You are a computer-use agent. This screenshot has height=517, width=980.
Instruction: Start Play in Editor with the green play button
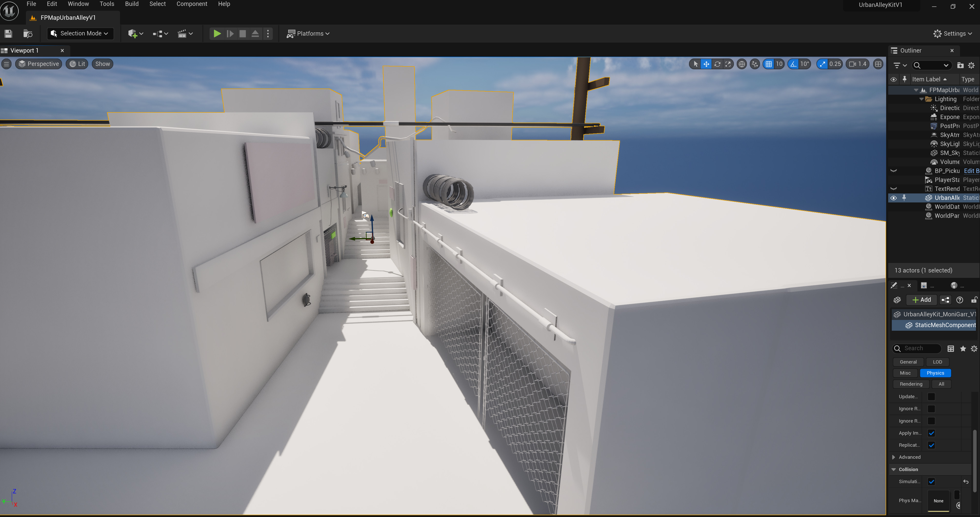[217, 34]
